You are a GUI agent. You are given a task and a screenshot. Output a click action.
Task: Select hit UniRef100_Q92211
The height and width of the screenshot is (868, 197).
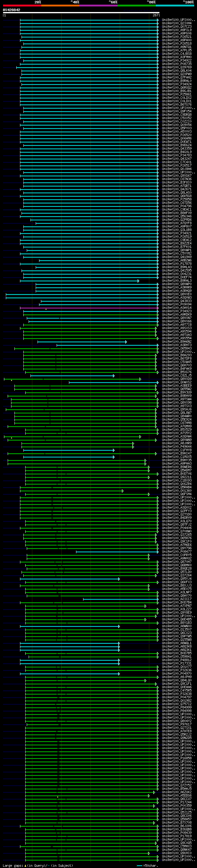click(177, 477)
